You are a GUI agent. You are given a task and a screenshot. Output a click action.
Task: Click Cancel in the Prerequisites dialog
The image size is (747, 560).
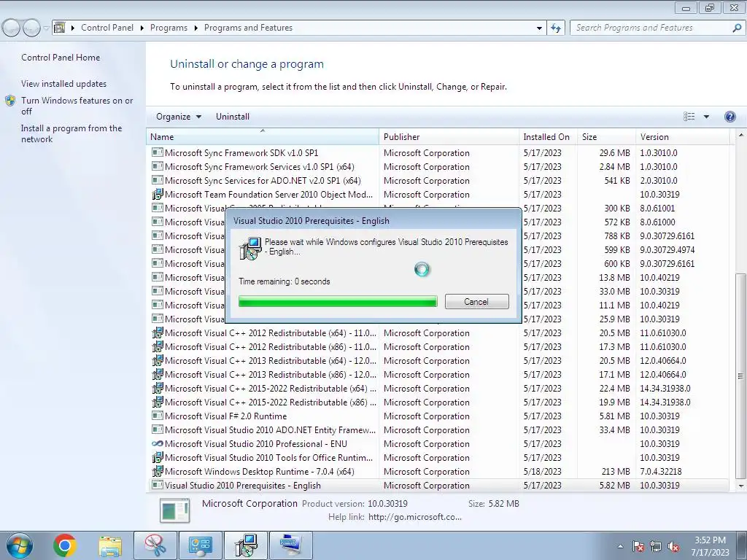(476, 301)
